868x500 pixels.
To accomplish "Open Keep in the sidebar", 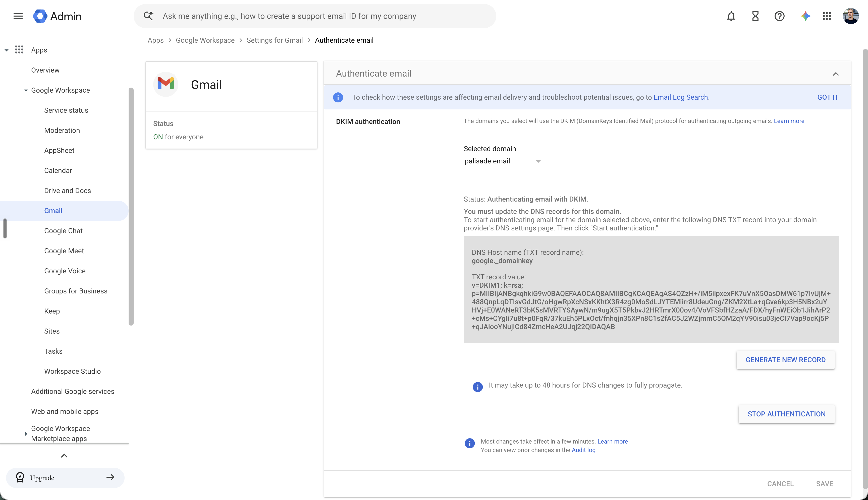I will 52,311.
